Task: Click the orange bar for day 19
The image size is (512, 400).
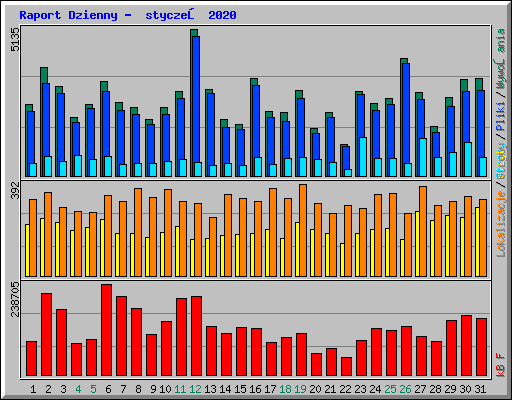Action: (303, 230)
